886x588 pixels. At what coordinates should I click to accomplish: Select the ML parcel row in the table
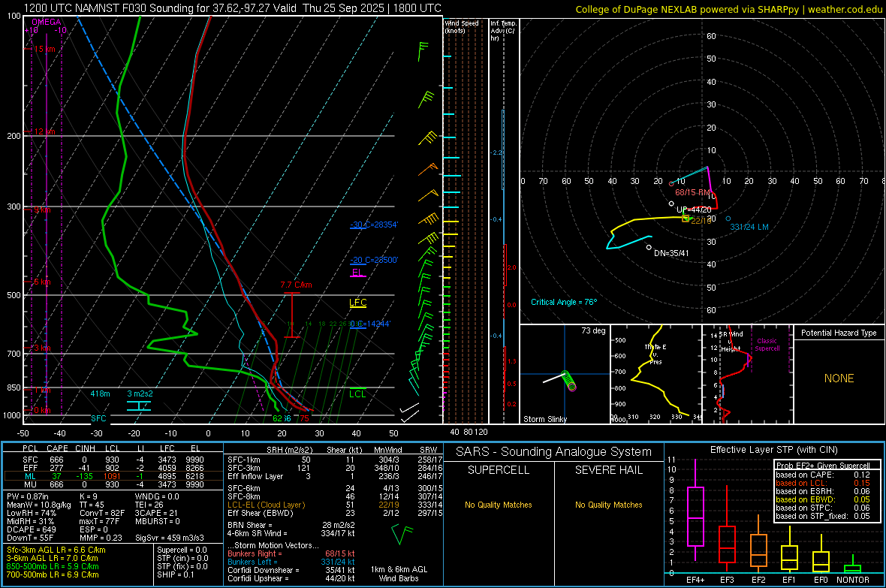point(113,476)
